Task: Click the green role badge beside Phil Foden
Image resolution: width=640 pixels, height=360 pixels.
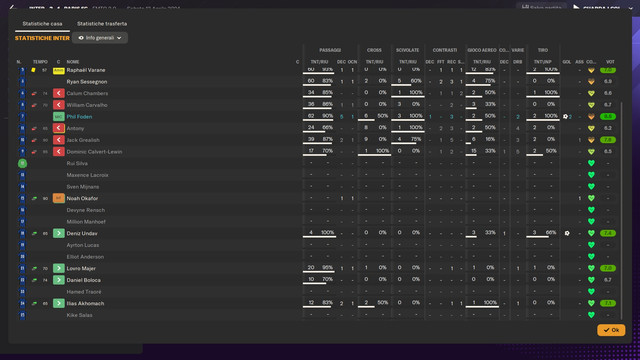Action: click(59, 117)
